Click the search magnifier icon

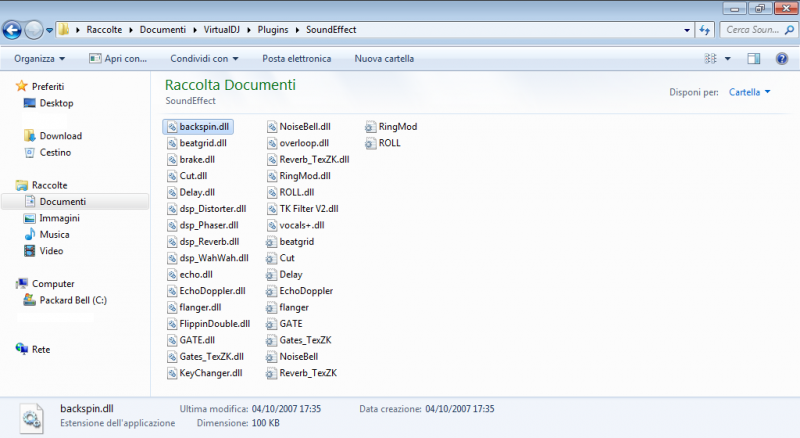tap(789, 30)
